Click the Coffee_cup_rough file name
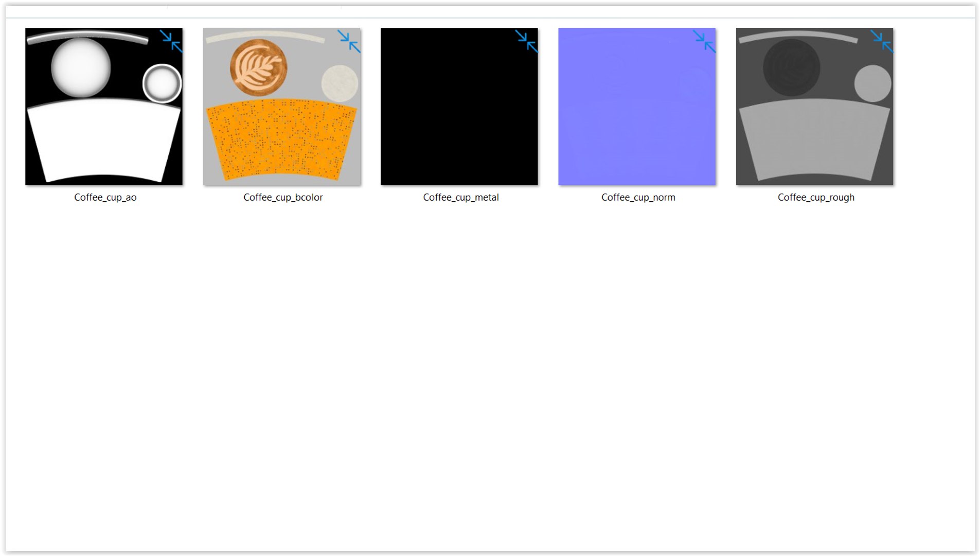Viewport: 980px width, 556px height. point(816,197)
